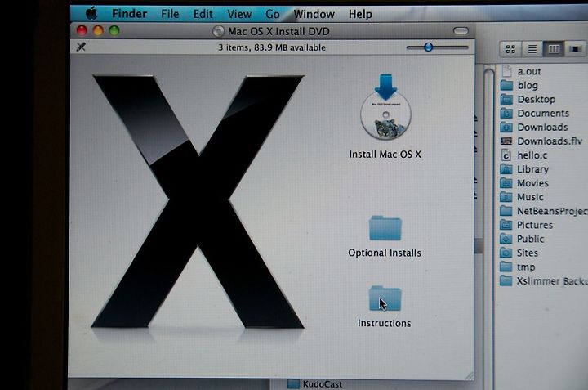The width and height of the screenshot is (588, 390).
Task: Select the Instructions folder icon
Action: click(x=385, y=298)
